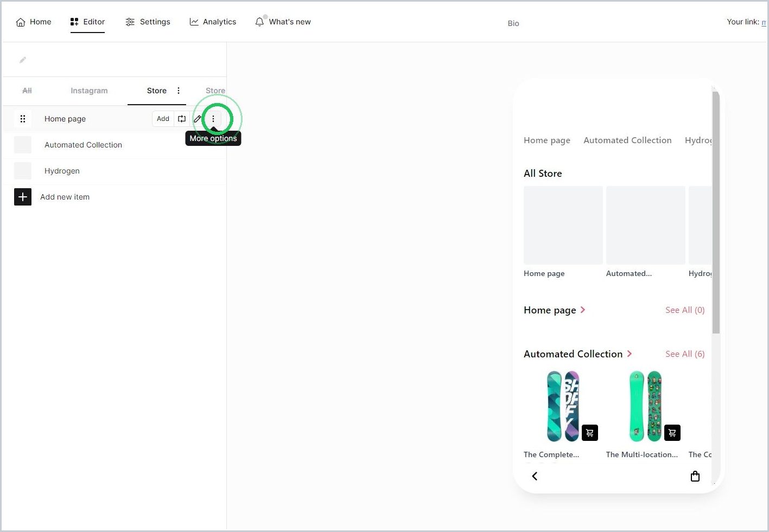Go to the Home navigation tab
769x532 pixels.
(34, 22)
